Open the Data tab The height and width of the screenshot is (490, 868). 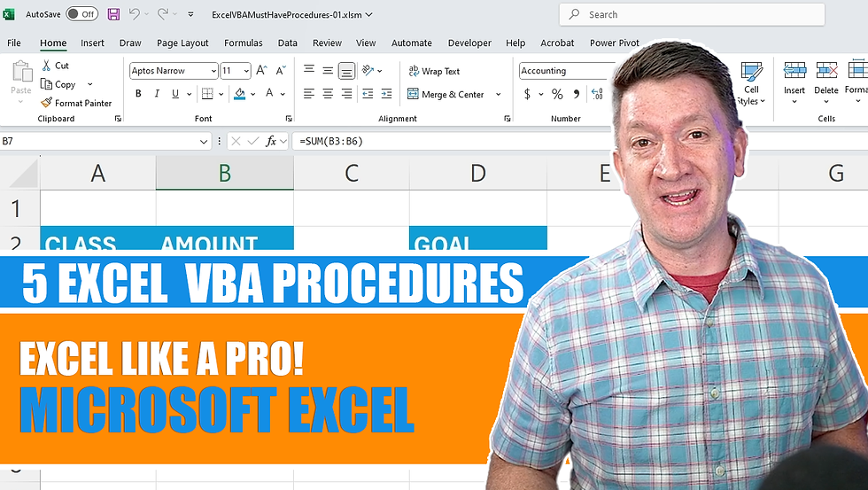pos(287,43)
